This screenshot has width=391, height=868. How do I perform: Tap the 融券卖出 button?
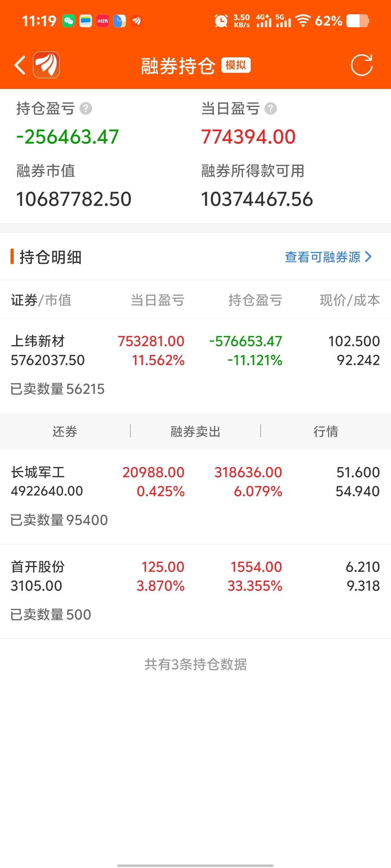click(195, 431)
